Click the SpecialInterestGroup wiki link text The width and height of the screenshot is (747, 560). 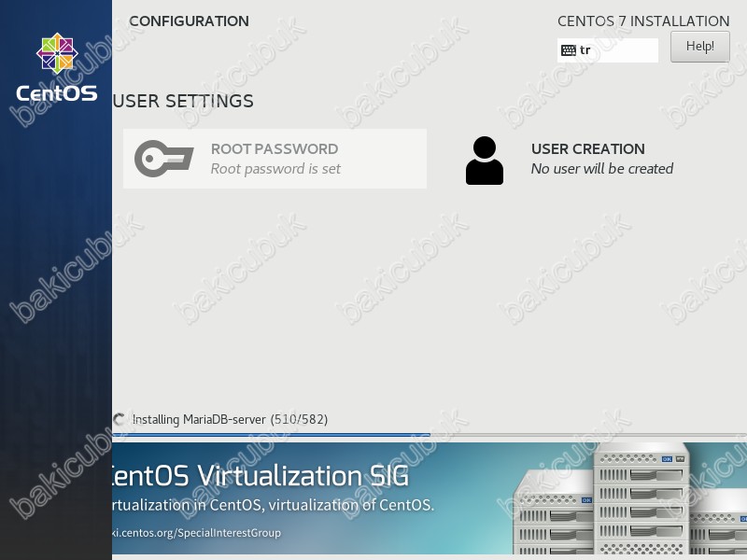pos(196,532)
